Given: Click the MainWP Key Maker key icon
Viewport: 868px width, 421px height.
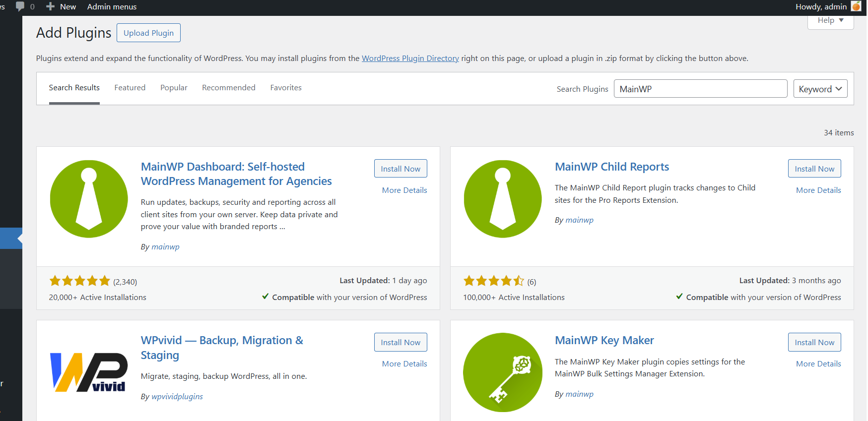Looking at the screenshot, I should [x=503, y=372].
